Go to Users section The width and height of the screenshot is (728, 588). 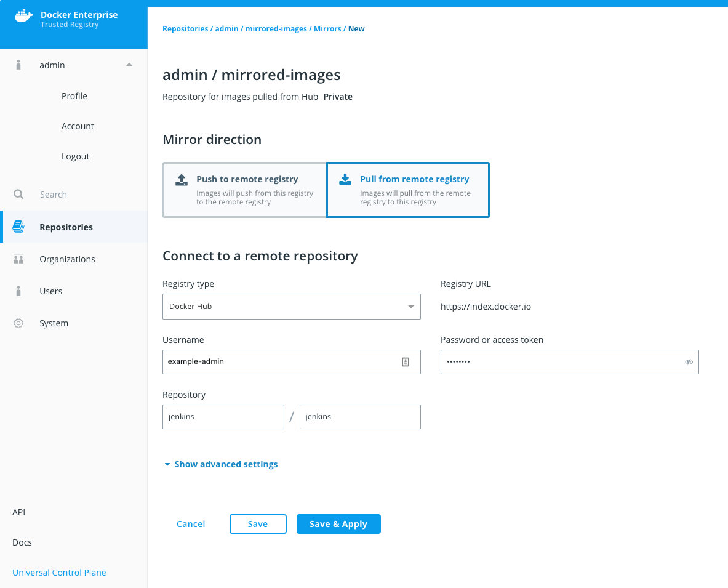click(74, 291)
